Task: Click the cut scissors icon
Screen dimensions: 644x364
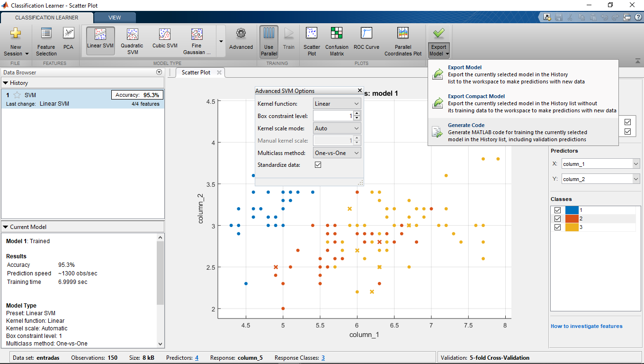Action: pyautogui.click(x=570, y=18)
